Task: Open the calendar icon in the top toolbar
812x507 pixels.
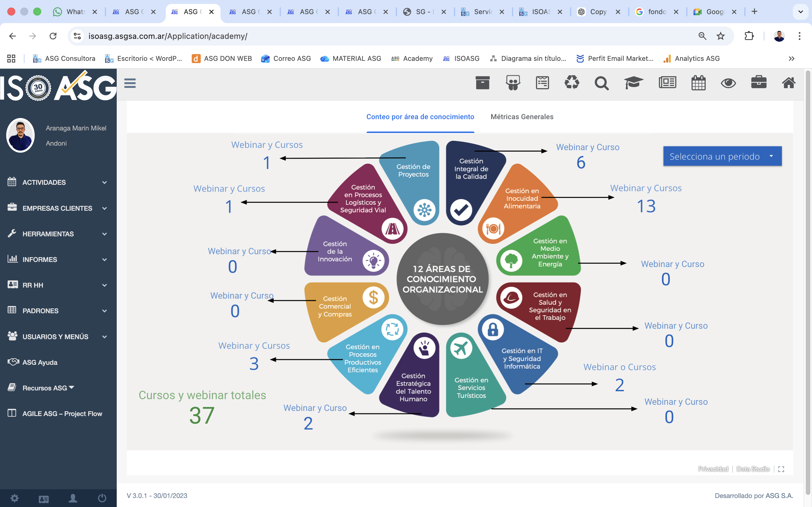Action: 698,83
